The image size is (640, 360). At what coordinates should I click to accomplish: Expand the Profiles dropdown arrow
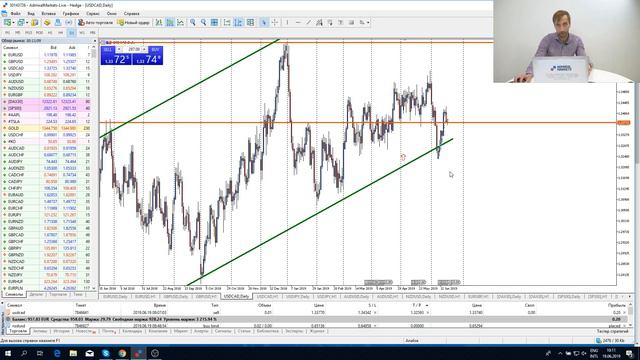(27, 22)
